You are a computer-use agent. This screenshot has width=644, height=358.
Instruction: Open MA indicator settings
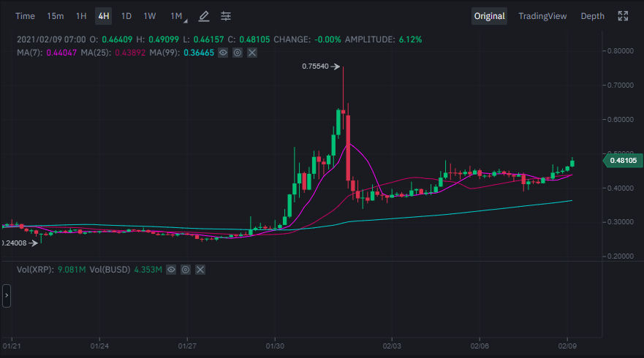(x=238, y=53)
